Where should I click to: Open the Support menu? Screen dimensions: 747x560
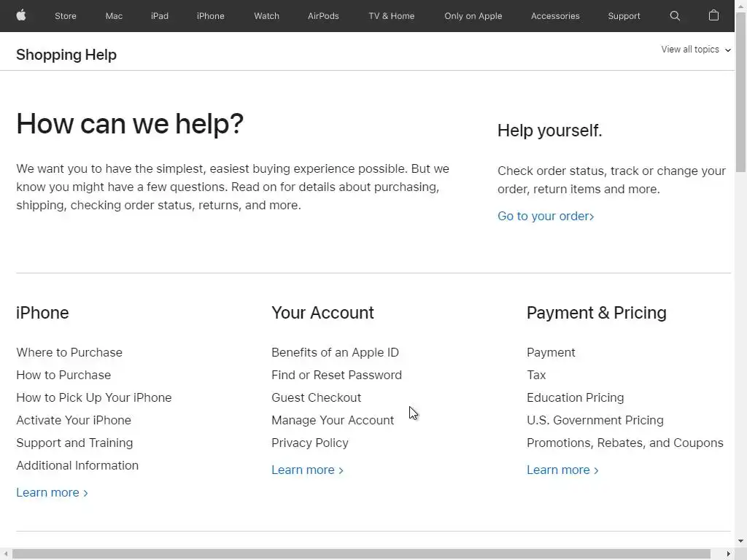tap(624, 16)
